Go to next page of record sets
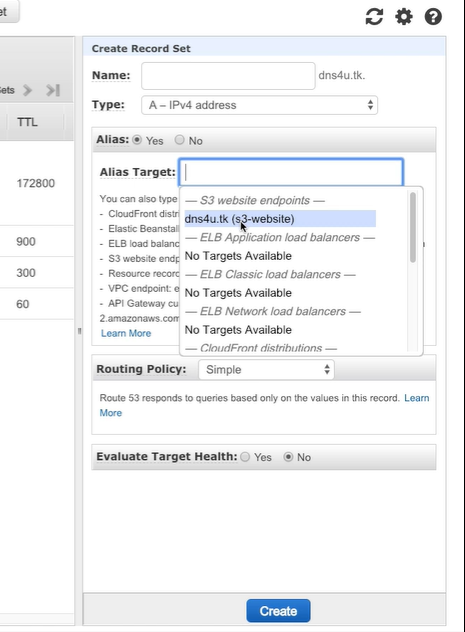Viewport: 465px width, 632px height. pos(27,90)
